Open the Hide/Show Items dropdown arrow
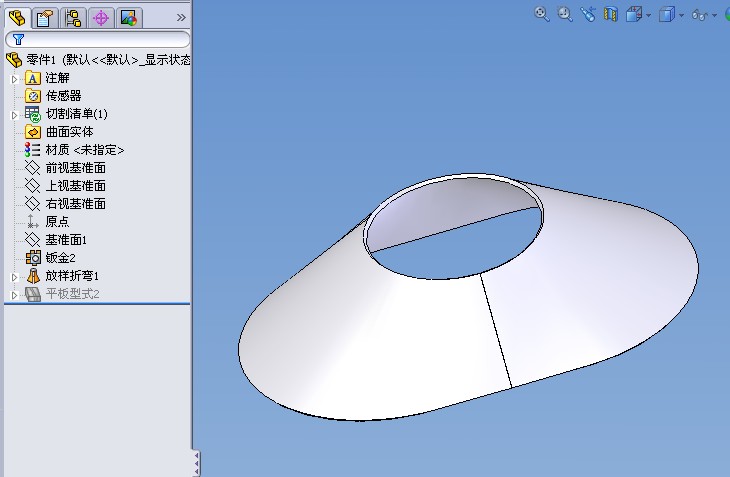This screenshot has width=730, height=477. click(715, 15)
